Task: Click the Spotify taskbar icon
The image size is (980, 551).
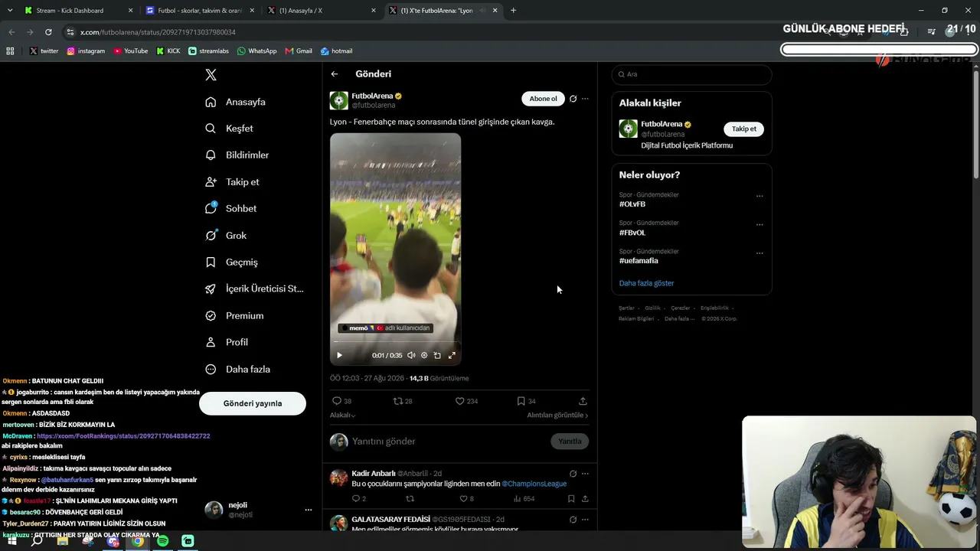Action: click(x=162, y=541)
